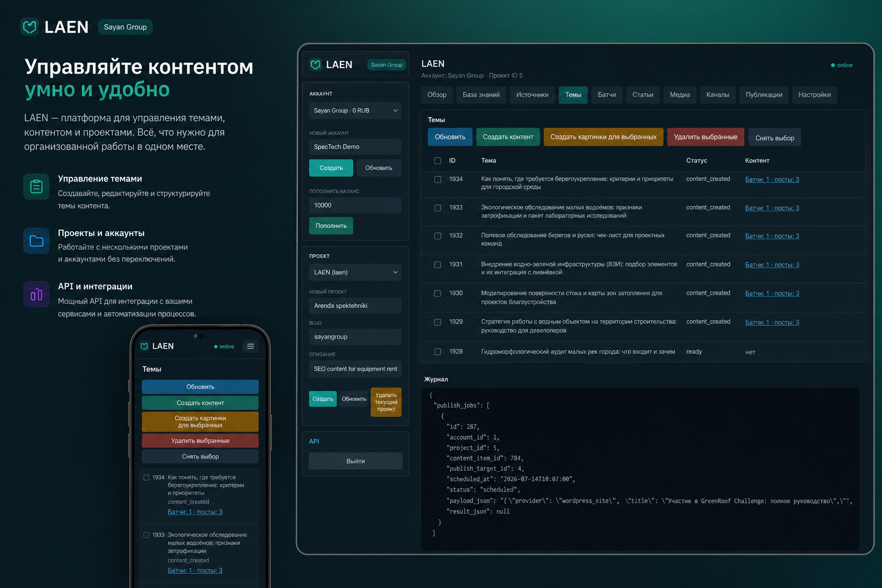The width and height of the screenshot is (882, 588).
Task: Check the row for topic 1930
Action: click(x=438, y=293)
